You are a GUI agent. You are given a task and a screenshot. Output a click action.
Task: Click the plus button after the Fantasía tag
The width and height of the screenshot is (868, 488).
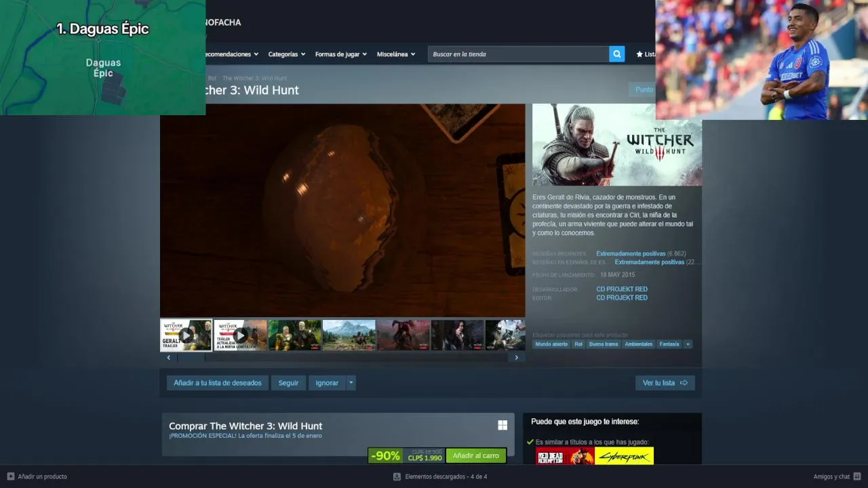tap(688, 344)
